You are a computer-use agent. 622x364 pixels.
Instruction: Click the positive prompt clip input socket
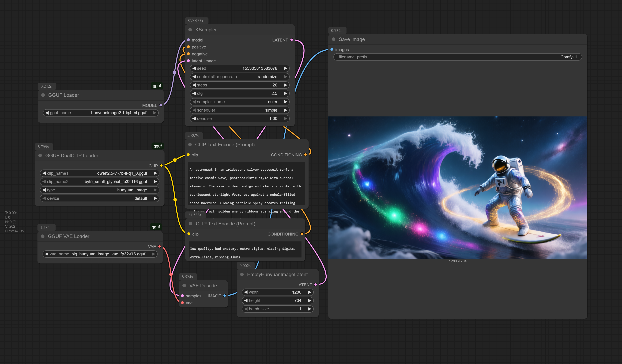pyautogui.click(x=188, y=155)
